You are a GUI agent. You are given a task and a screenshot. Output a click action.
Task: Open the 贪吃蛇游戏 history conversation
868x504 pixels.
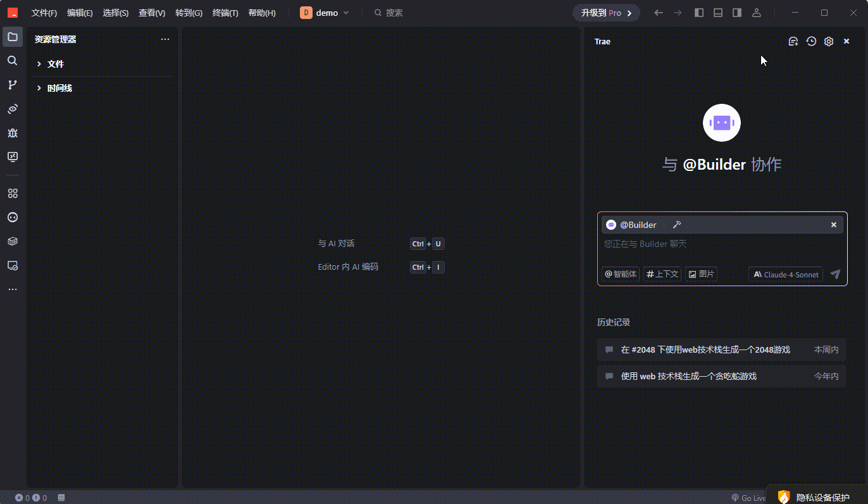pyautogui.click(x=722, y=376)
